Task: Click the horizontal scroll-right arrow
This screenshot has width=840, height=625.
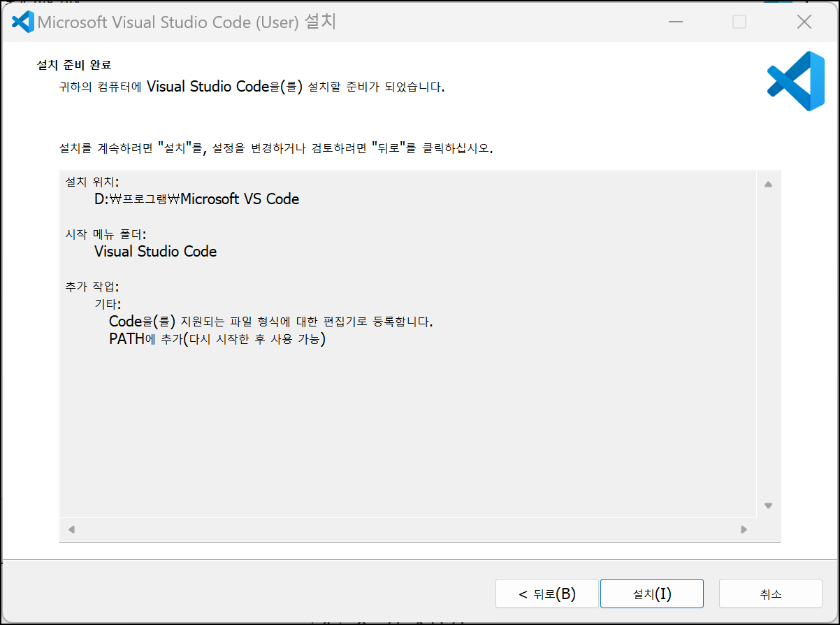Action: click(744, 530)
